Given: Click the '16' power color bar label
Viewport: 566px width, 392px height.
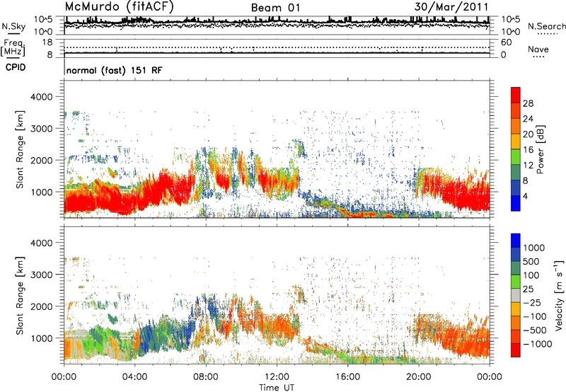Looking at the screenshot, I should pyautogui.click(x=528, y=150).
